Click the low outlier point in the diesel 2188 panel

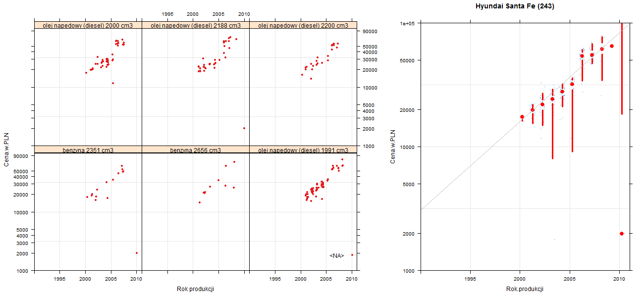point(244,128)
